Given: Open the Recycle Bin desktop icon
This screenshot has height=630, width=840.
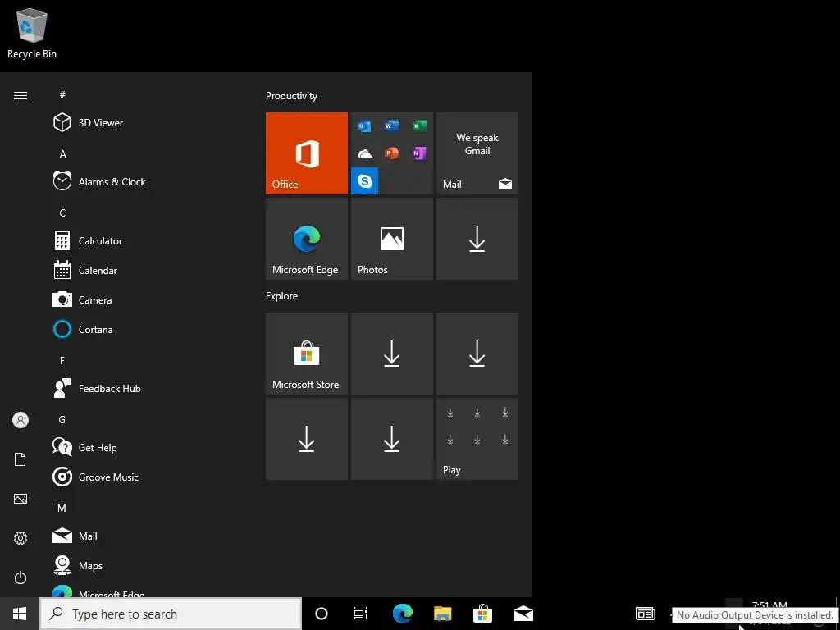Looking at the screenshot, I should click(x=32, y=34).
